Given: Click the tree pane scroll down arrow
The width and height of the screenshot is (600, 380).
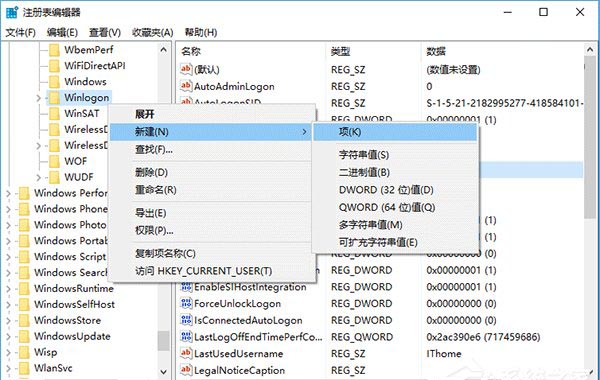Looking at the screenshot, I should 164,372.
